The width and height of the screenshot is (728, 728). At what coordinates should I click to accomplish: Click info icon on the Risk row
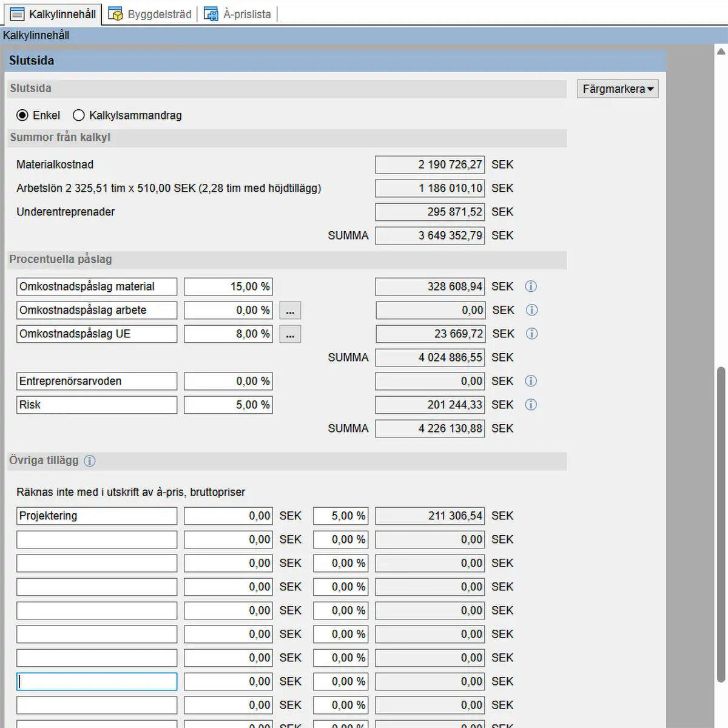[x=531, y=405]
